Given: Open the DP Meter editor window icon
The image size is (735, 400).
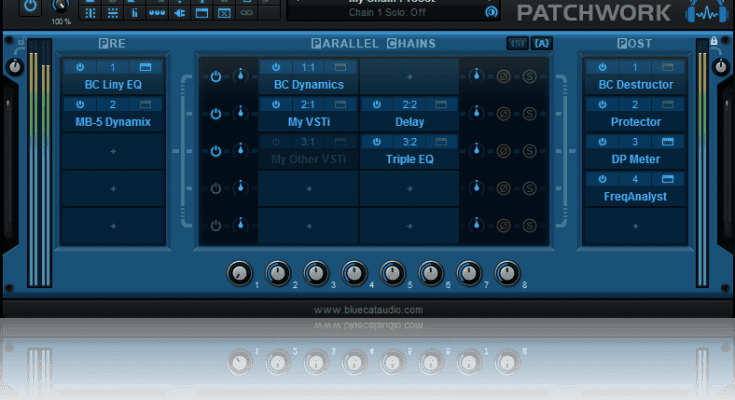Looking at the screenshot, I should [x=667, y=142].
